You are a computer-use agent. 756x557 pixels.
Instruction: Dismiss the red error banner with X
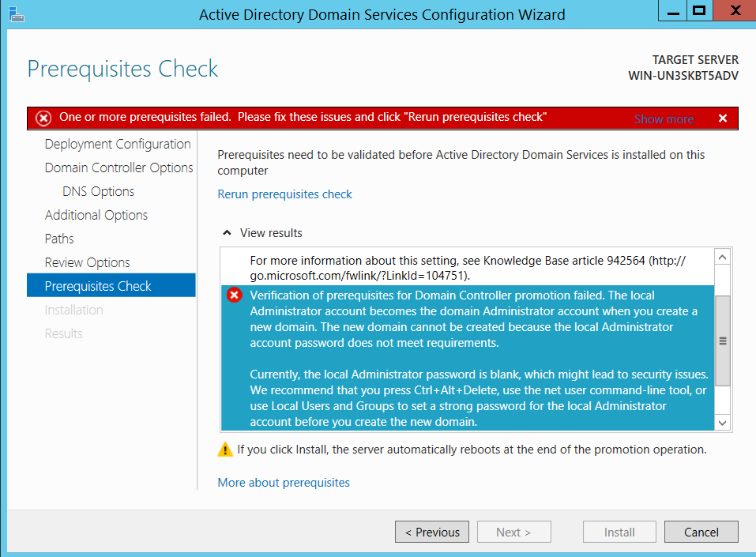(x=722, y=119)
